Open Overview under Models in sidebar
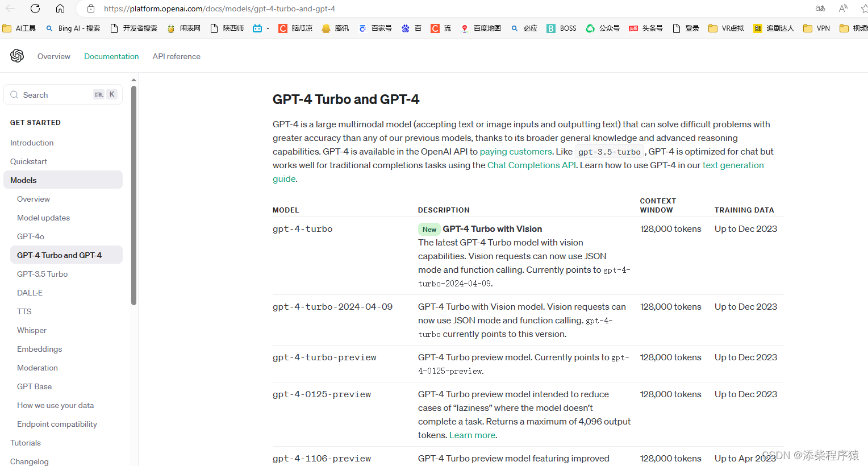 [x=34, y=199]
